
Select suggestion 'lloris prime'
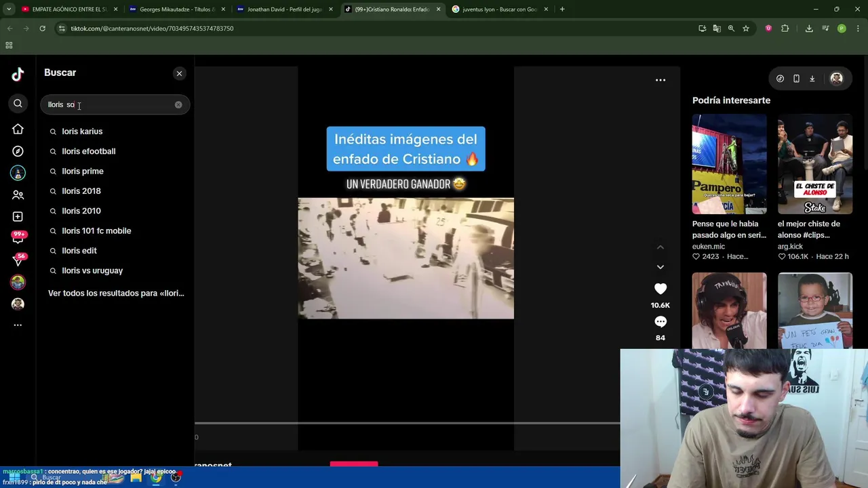115,171
